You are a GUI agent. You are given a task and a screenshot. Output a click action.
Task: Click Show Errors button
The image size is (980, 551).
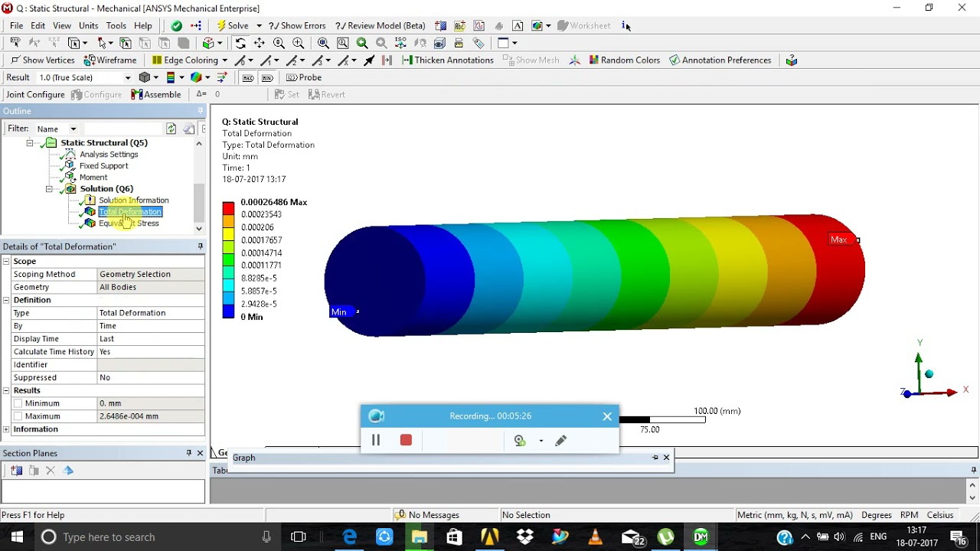[297, 25]
